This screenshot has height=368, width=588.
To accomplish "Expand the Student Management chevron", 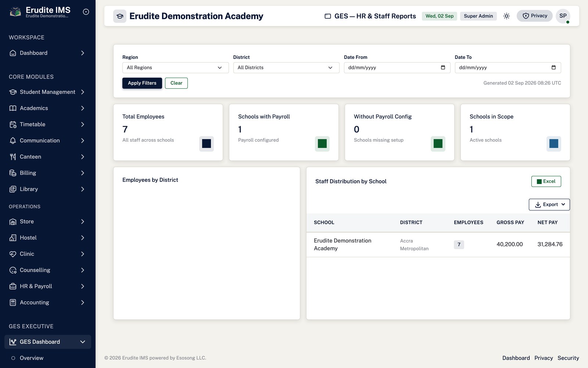I will (83, 92).
